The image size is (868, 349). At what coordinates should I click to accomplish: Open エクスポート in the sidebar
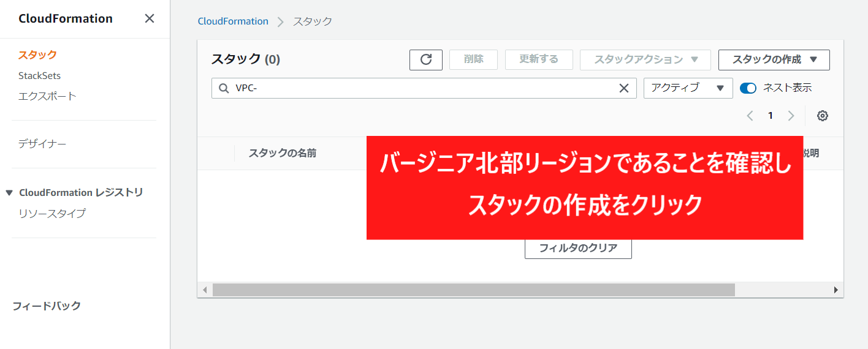(47, 96)
